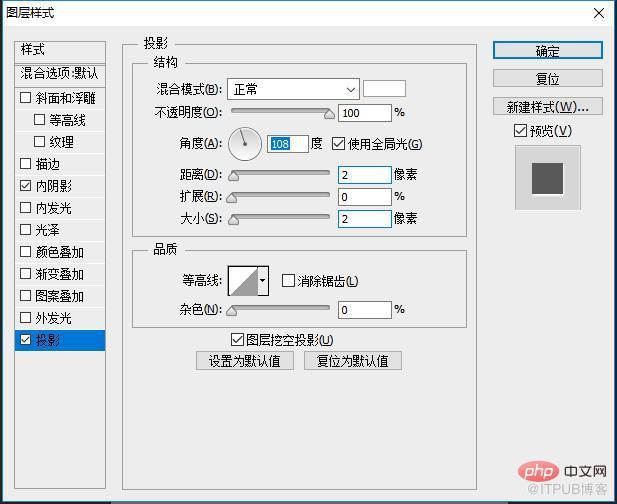
Task: Toggle 使用全局光(G) checkbox
Action: pyautogui.click(x=338, y=144)
